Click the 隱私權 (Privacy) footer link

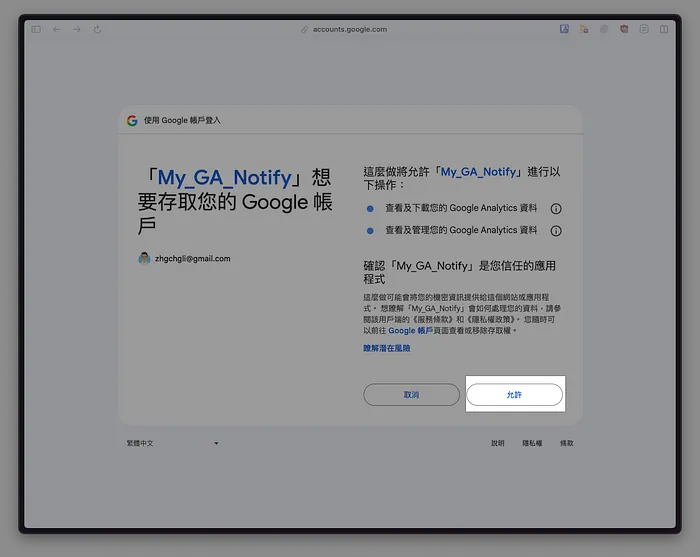coord(532,443)
